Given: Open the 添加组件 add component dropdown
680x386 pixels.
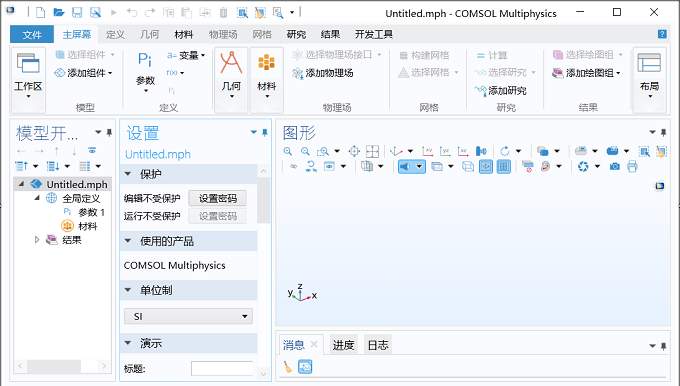Looking at the screenshot, I should tap(83, 73).
